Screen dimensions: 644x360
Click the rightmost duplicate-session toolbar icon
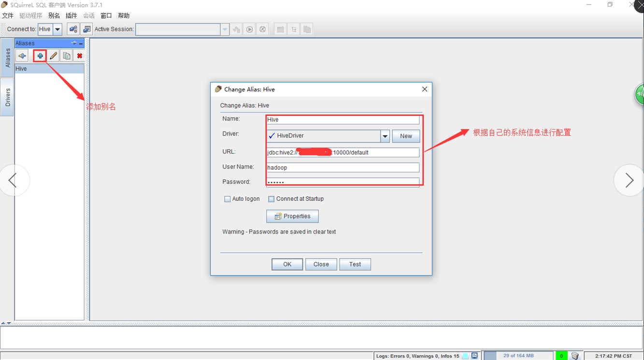pos(307,29)
